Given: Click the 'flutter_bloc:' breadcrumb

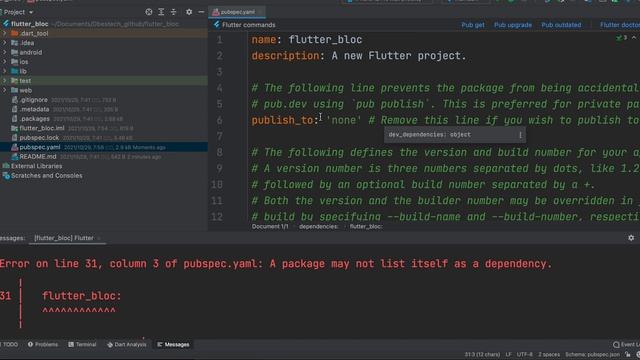Looking at the screenshot, I should pos(366,227).
